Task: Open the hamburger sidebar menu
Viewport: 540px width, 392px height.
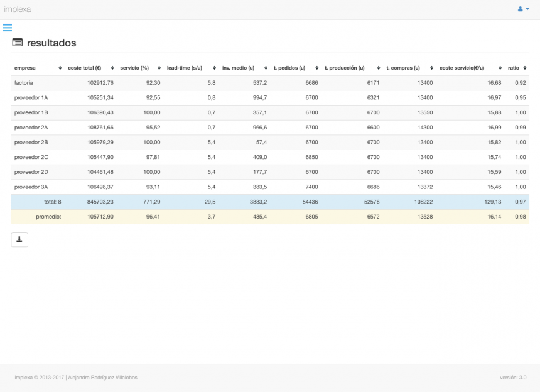Action: [x=8, y=28]
